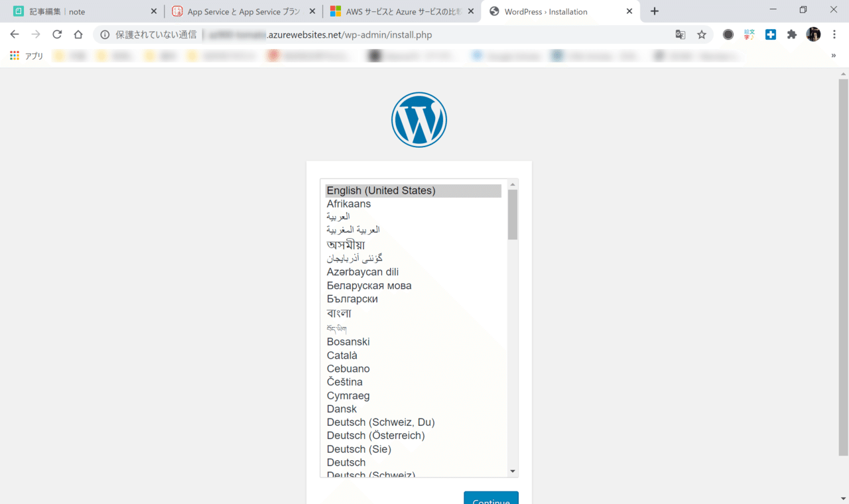Show more bookmarks with the double chevron
This screenshot has width=849, height=504.
coord(834,56)
